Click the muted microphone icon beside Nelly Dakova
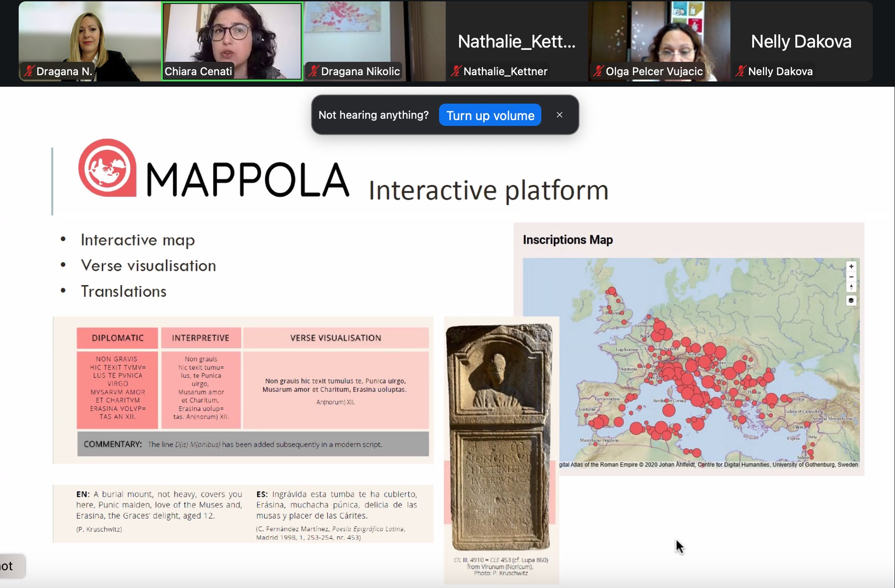Viewport: 895px width, 588px height. click(x=741, y=71)
